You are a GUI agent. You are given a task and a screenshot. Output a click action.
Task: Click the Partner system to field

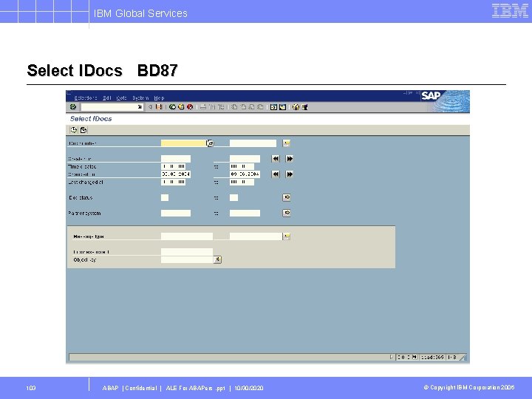[x=245, y=213]
